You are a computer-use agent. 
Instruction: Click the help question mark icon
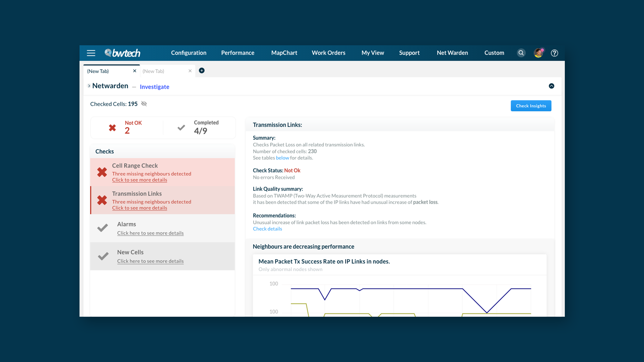point(554,53)
